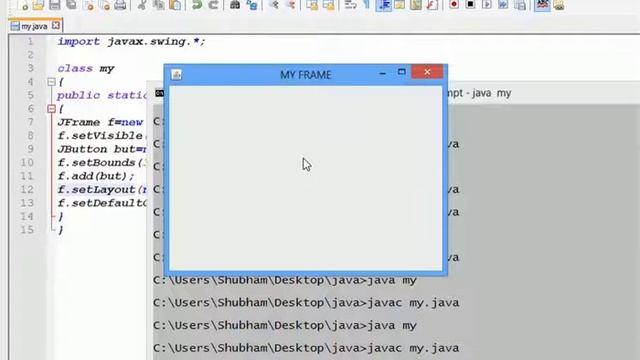Click the 'public static' code line
The width and height of the screenshot is (640, 360).
pos(102,96)
